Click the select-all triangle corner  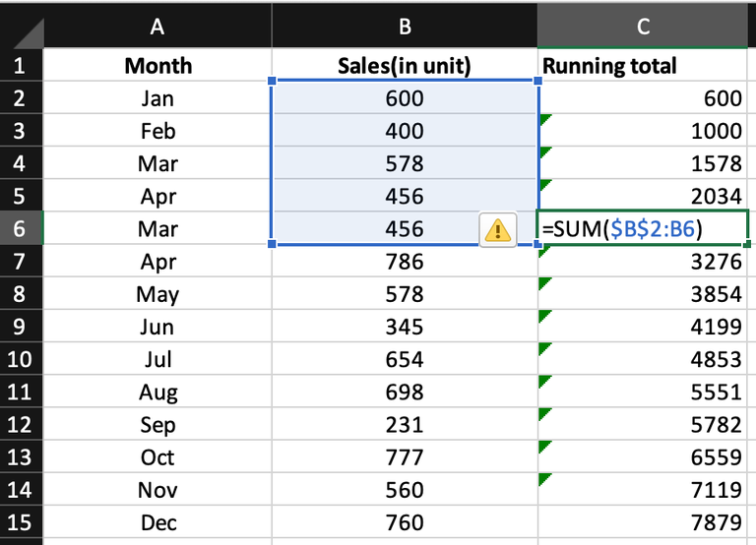click(23, 30)
